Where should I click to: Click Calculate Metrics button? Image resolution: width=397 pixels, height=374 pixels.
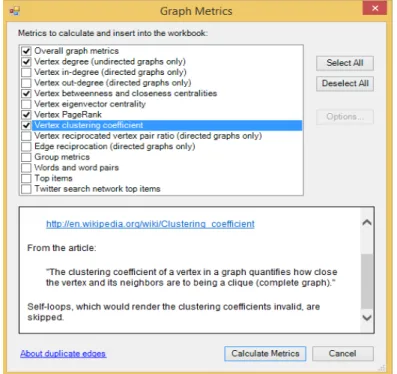tap(265, 354)
